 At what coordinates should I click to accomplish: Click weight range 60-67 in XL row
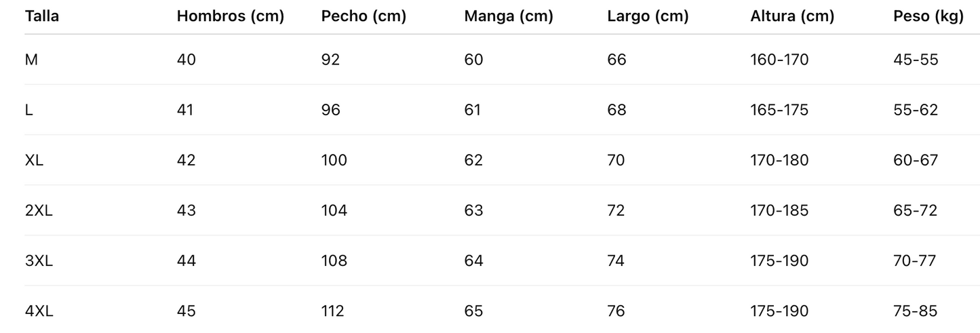pyautogui.click(x=916, y=160)
